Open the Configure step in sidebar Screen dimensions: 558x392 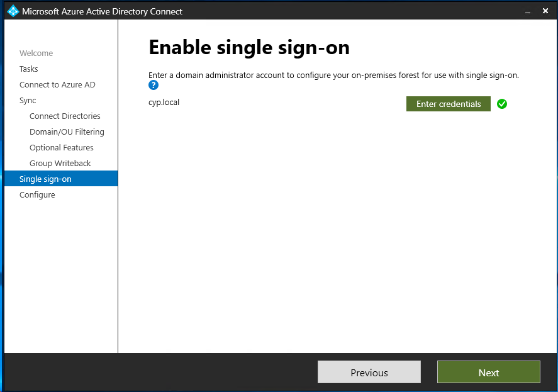pos(37,195)
